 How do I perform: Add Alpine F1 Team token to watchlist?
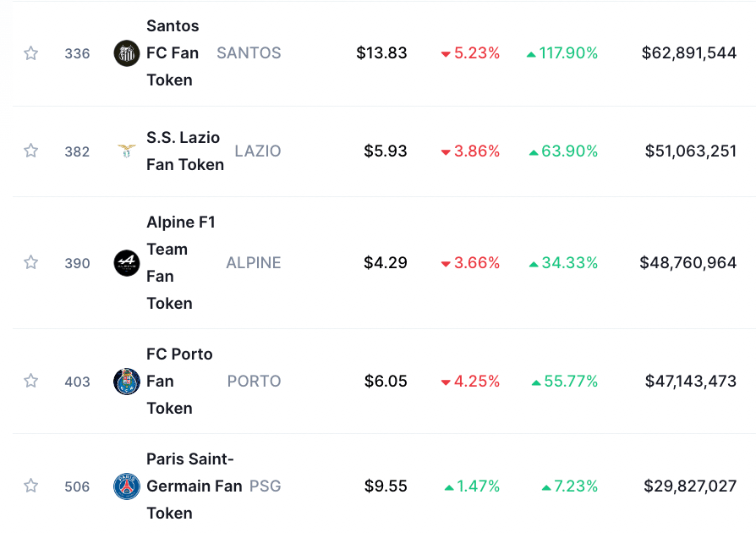pos(30,262)
